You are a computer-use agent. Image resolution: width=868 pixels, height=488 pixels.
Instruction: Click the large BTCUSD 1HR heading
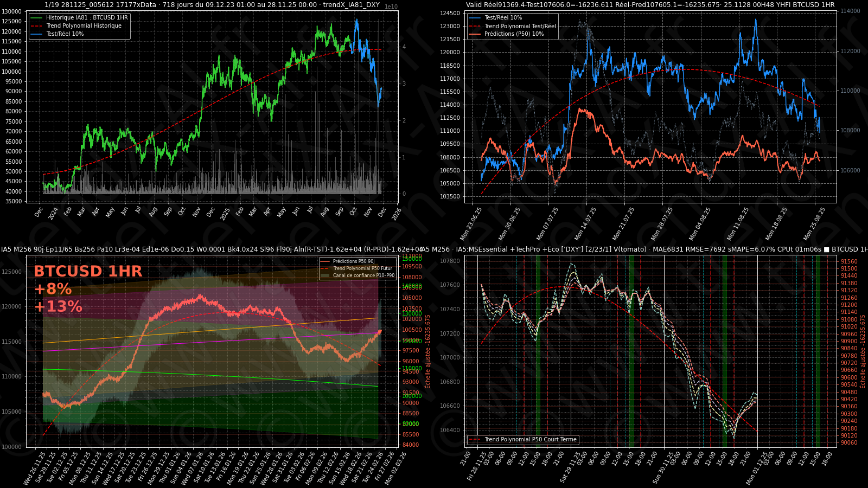[88, 271]
